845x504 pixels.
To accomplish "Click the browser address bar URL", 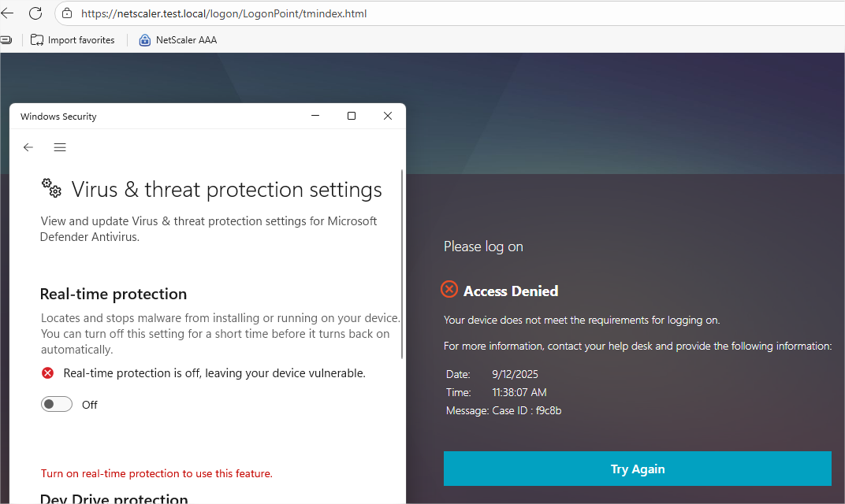I will click(224, 13).
